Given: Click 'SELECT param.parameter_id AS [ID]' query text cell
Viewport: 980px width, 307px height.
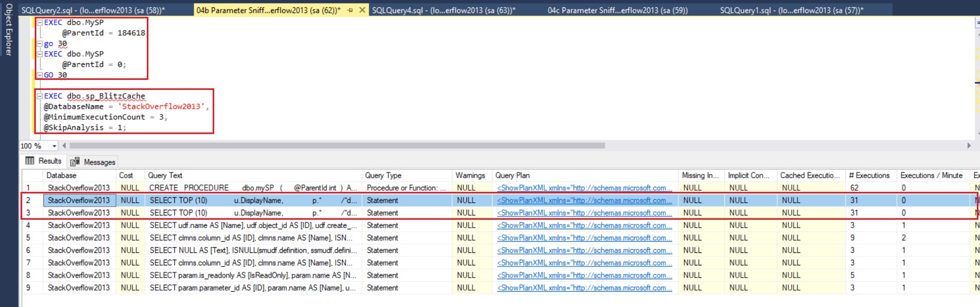Looking at the screenshot, I should pos(253,288).
